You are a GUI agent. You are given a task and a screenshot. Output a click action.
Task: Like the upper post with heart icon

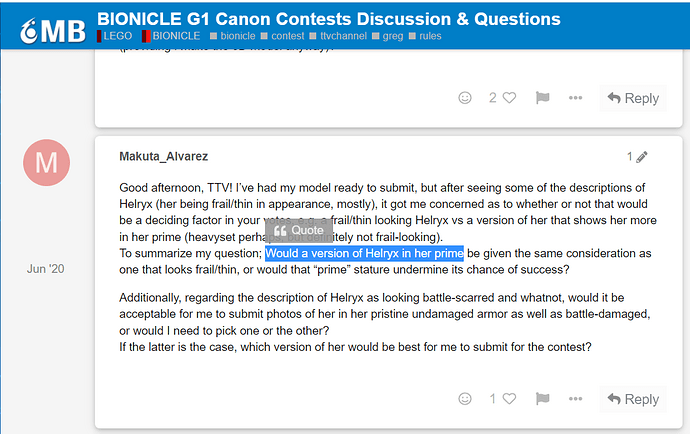[x=509, y=98]
